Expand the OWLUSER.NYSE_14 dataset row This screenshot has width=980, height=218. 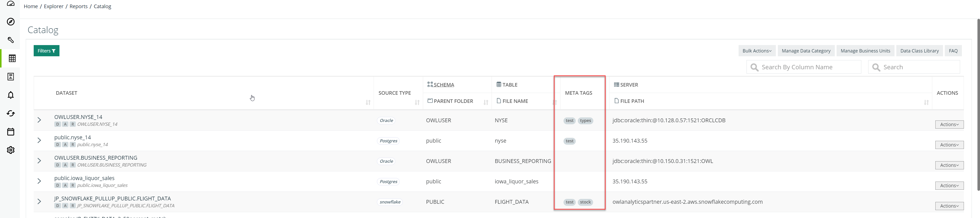click(x=39, y=120)
